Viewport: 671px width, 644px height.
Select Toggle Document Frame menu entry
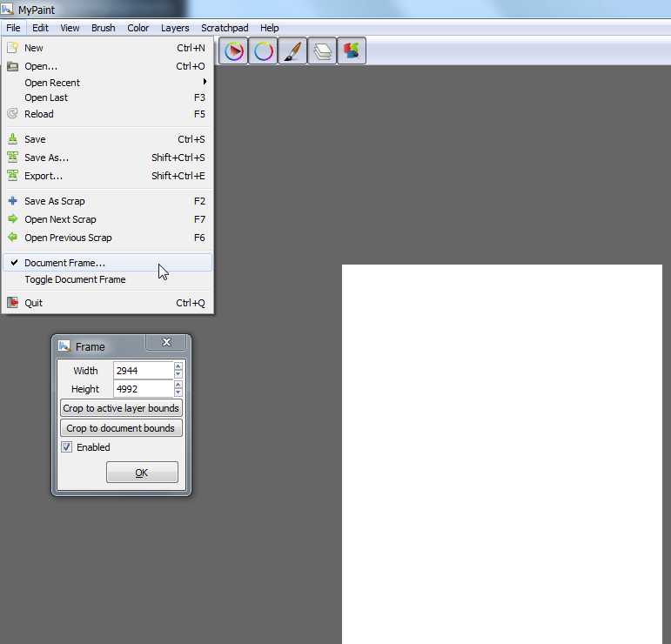click(107, 279)
